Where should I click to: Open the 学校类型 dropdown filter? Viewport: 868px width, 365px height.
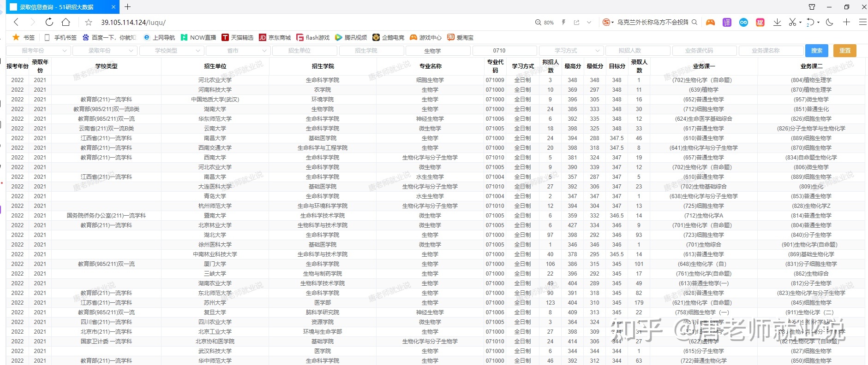(172, 51)
